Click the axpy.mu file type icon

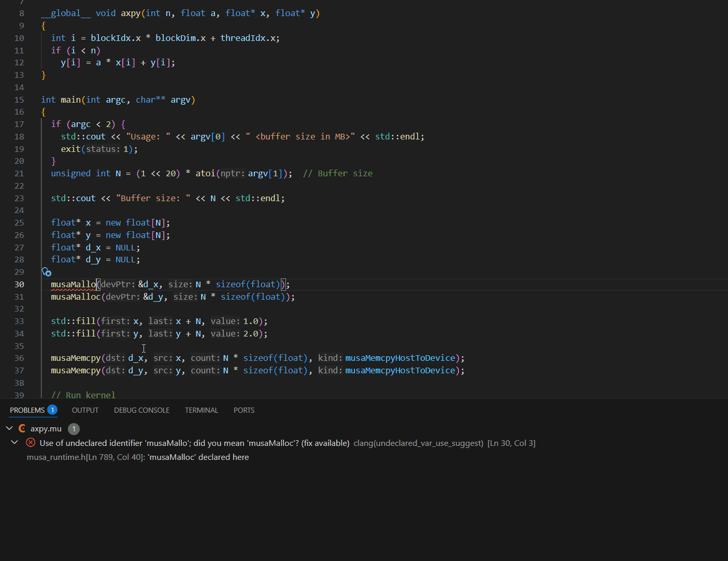coord(22,429)
